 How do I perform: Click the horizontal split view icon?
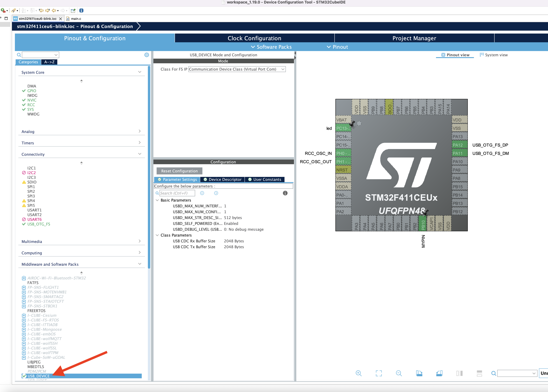[479, 373]
